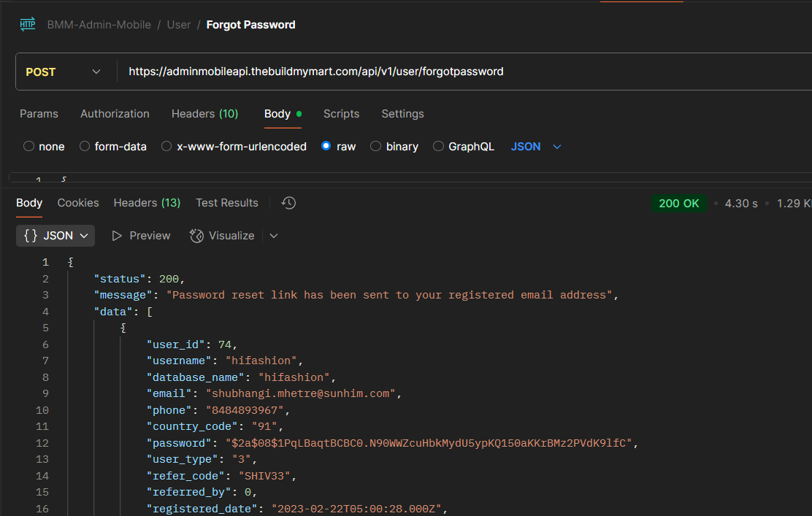Expand the chevron next to Visualize

tap(274, 236)
